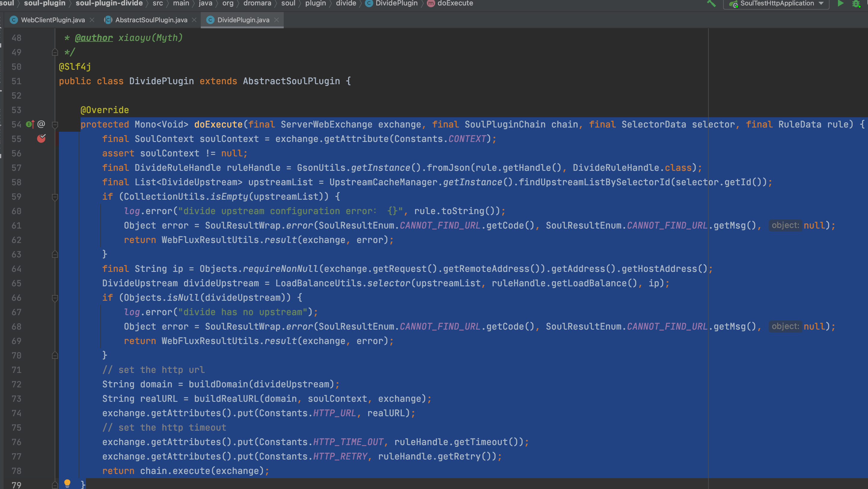
Task: Click the class icon beside DividePlugin breadcrumb
Action: tap(369, 3)
